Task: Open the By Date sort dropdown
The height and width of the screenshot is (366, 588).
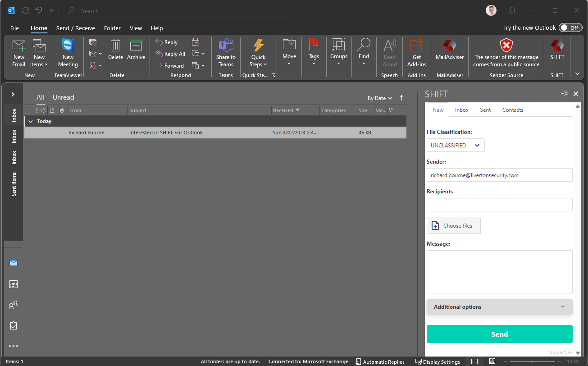Action: click(x=380, y=98)
